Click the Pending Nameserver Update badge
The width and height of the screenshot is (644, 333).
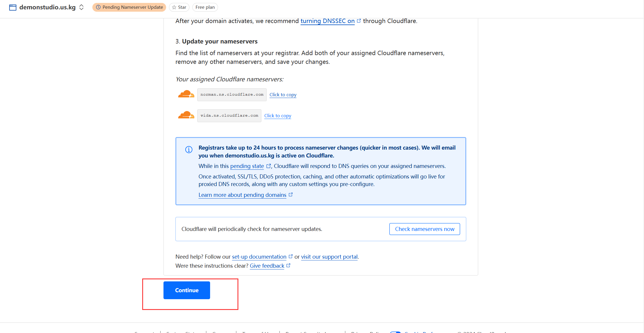tap(129, 7)
